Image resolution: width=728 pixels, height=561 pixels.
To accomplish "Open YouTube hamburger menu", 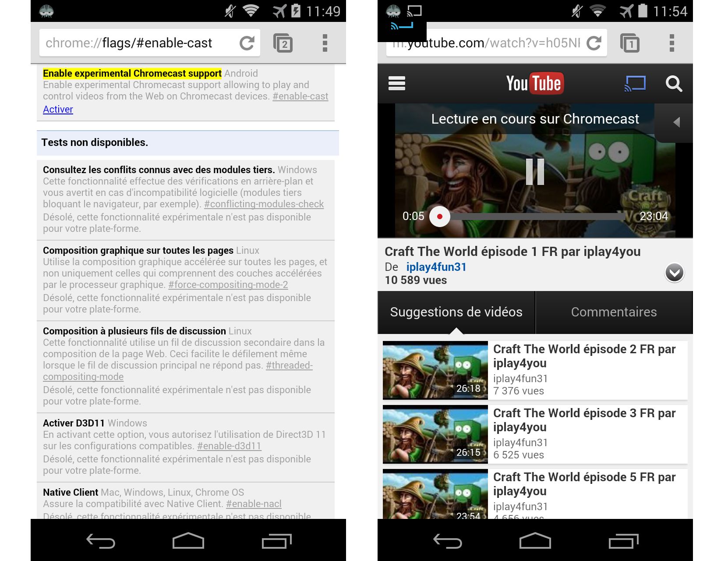I will tap(396, 83).
